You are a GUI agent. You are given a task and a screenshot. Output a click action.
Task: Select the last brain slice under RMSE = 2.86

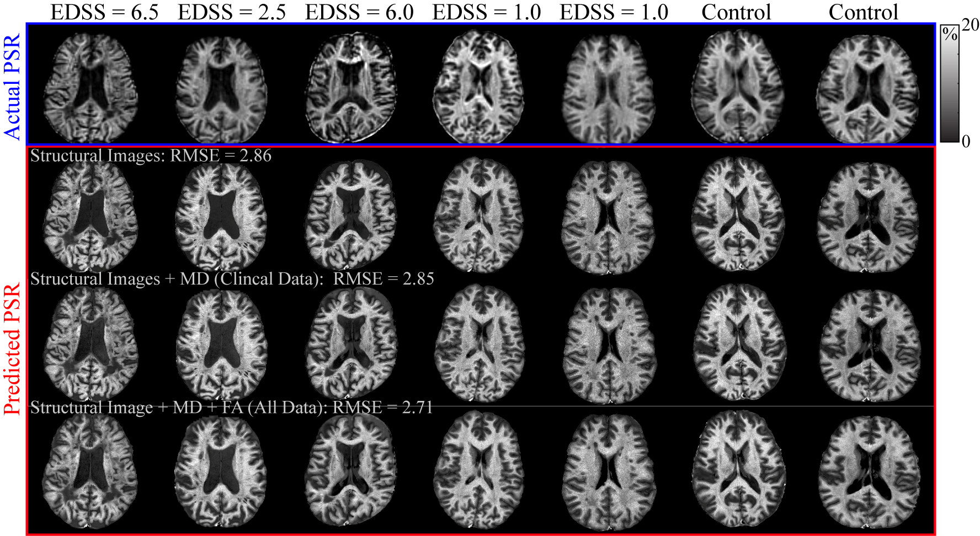[x=868, y=218]
